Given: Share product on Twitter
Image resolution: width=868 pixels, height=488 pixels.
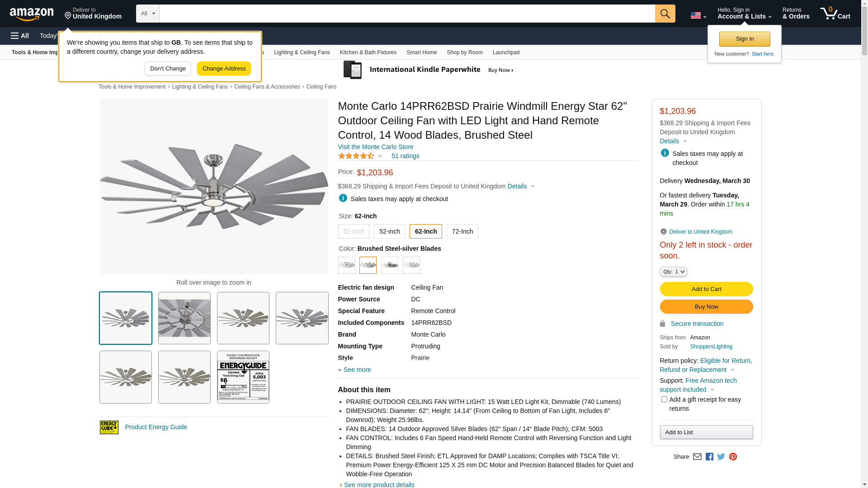Looking at the screenshot, I should (x=721, y=457).
